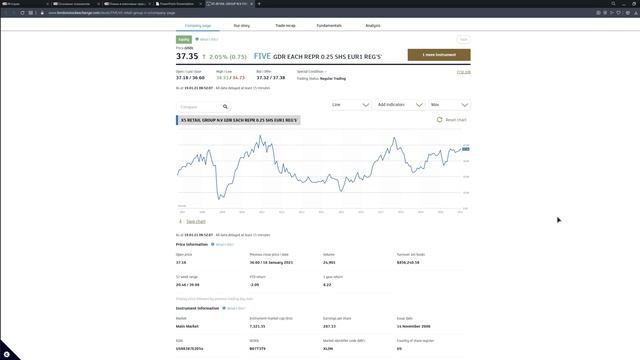
Task: Click the Reset chart button
Action: (x=451, y=120)
